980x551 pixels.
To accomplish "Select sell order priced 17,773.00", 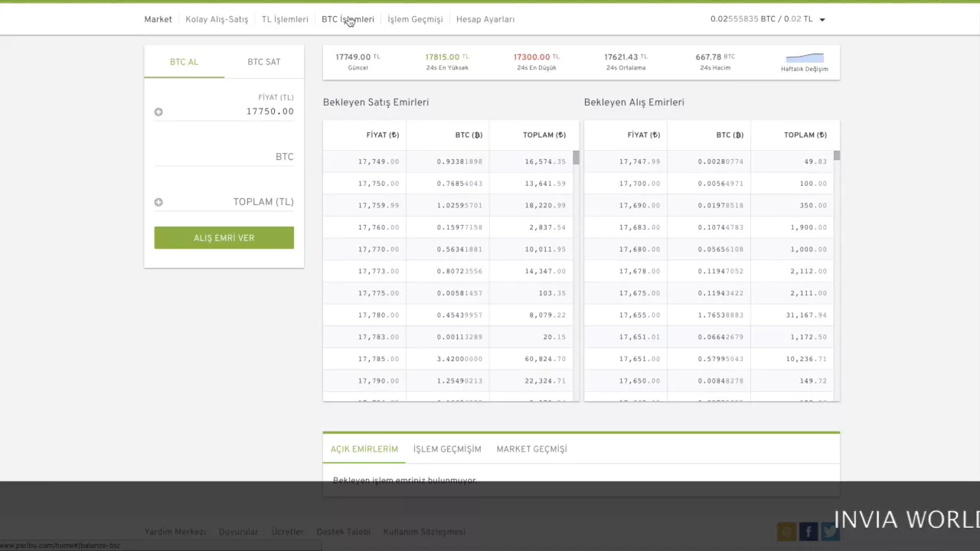I will click(x=448, y=271).
